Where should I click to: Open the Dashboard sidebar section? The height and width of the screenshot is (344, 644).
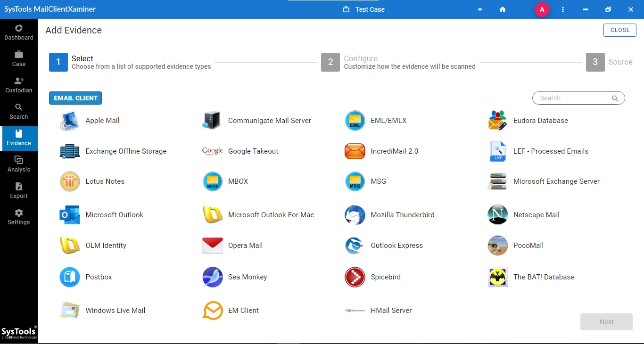tap(19, 33)
